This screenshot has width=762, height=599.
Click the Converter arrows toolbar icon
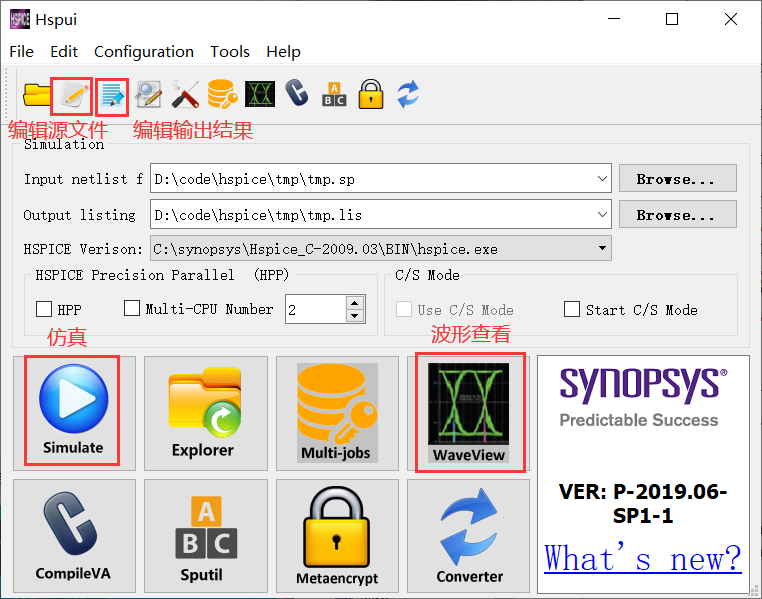pyautogui.click(x=408, y=94)
